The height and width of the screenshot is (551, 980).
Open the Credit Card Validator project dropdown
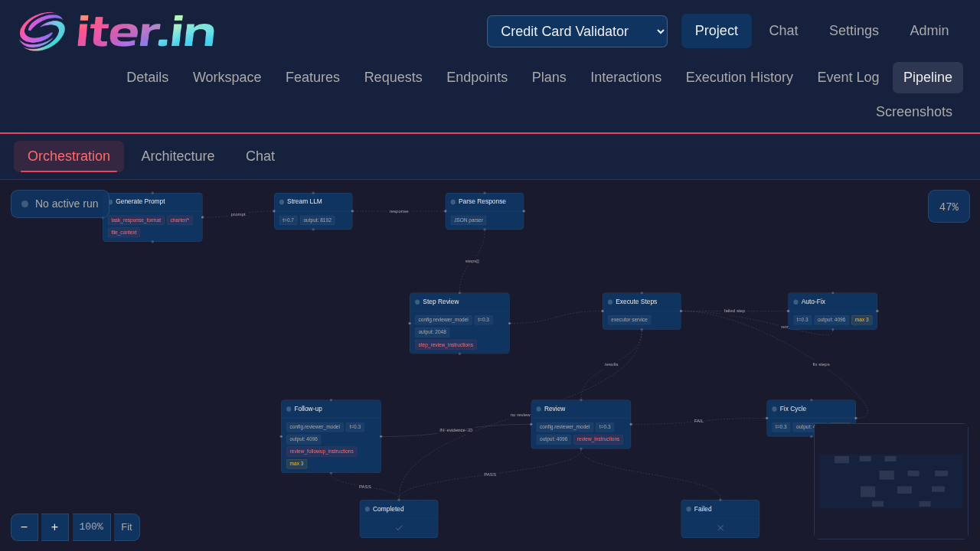point(577,31)
